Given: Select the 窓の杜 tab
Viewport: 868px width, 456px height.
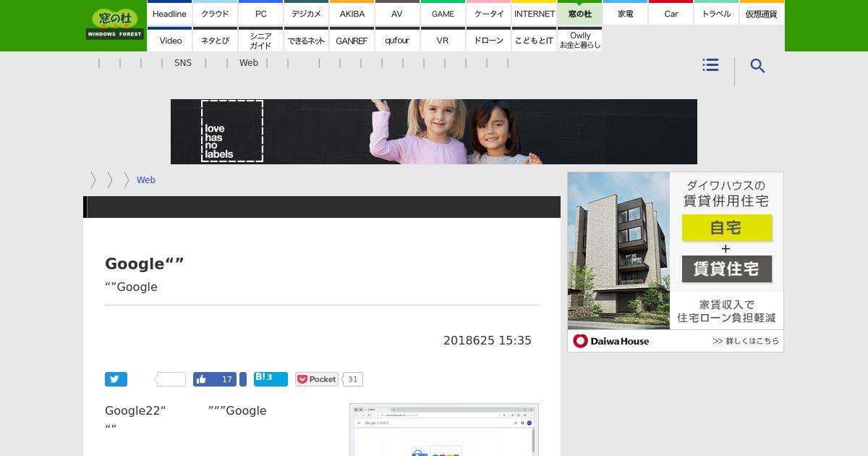Looking at the screenshot, I should pos(579,13).
